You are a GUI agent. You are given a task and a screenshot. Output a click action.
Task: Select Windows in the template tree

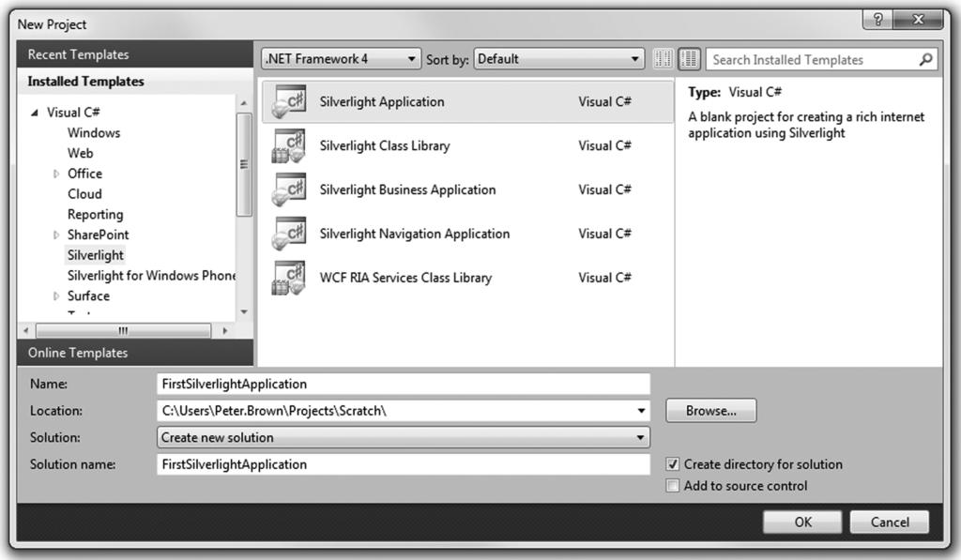(x=94, y=133)
